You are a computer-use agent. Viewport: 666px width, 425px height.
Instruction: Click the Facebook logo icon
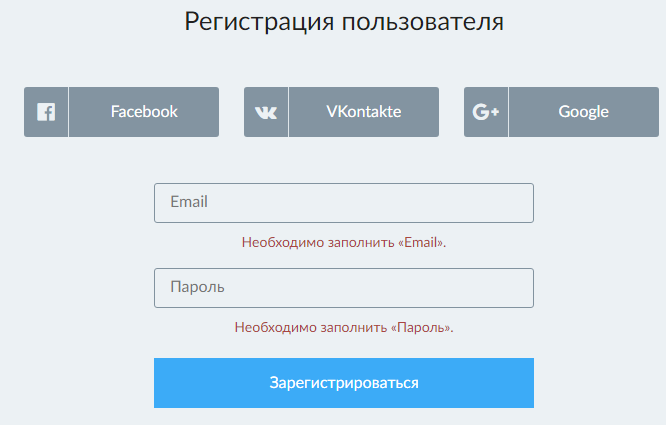click(46, 112)
